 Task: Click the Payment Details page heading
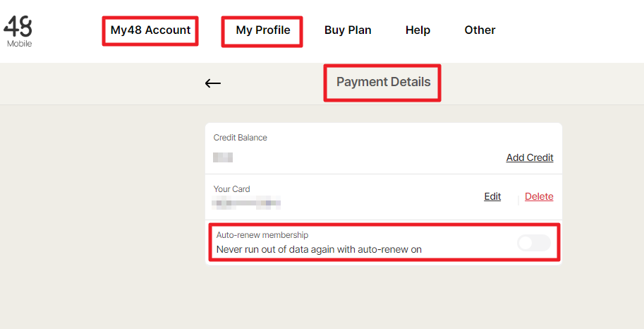[x=383, y=82]
